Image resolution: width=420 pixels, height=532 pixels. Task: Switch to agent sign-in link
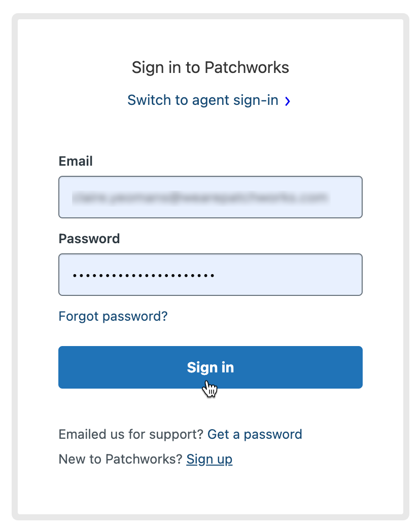click(x=203, y=100)
